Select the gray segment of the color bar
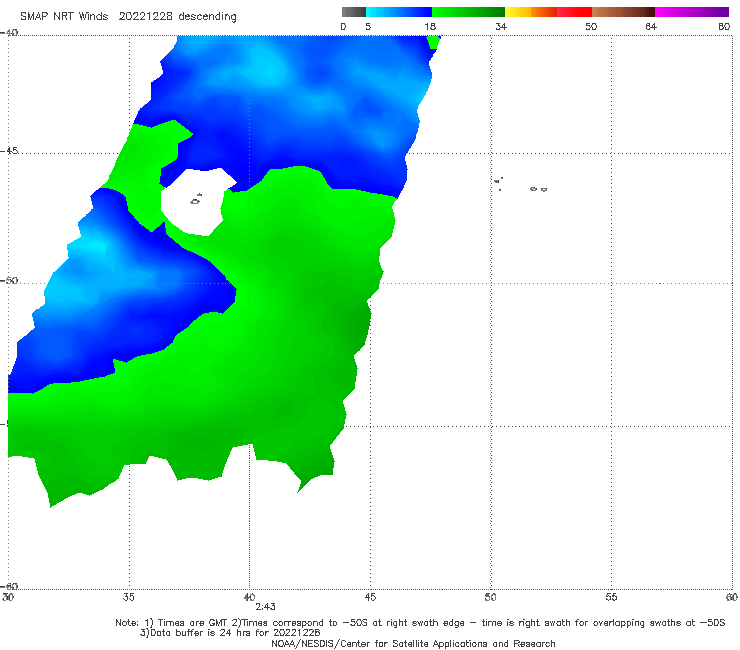The image size is (740, 650). tap(354, 12)
